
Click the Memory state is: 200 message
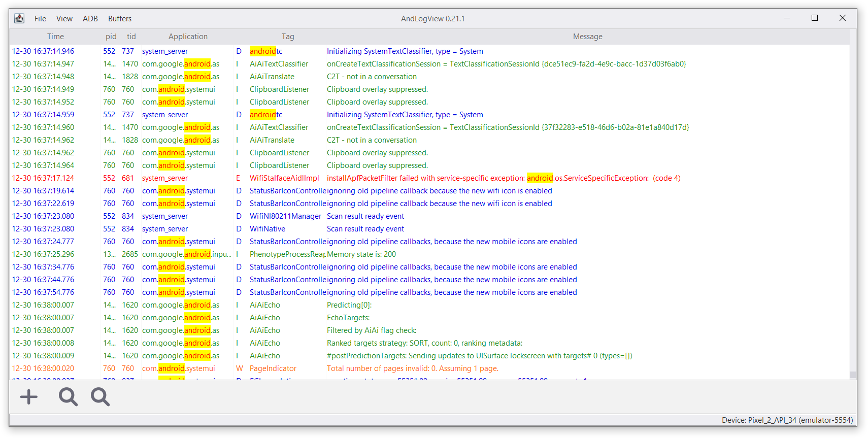coord(361,254)
